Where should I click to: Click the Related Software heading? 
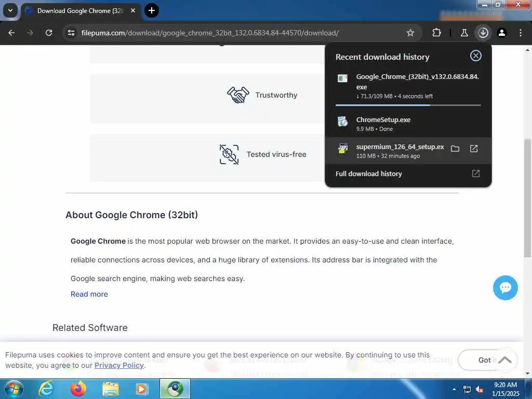(90, 328)
